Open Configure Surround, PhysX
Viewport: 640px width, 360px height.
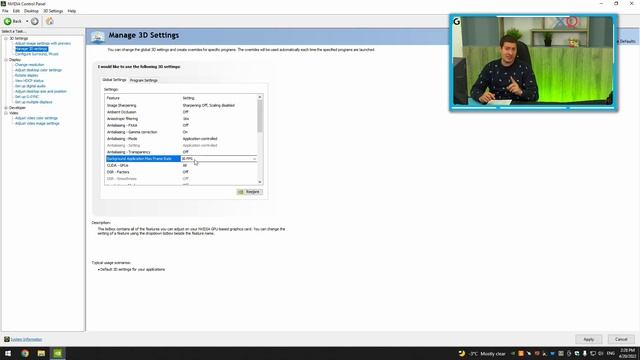click(x=37, y=54)
